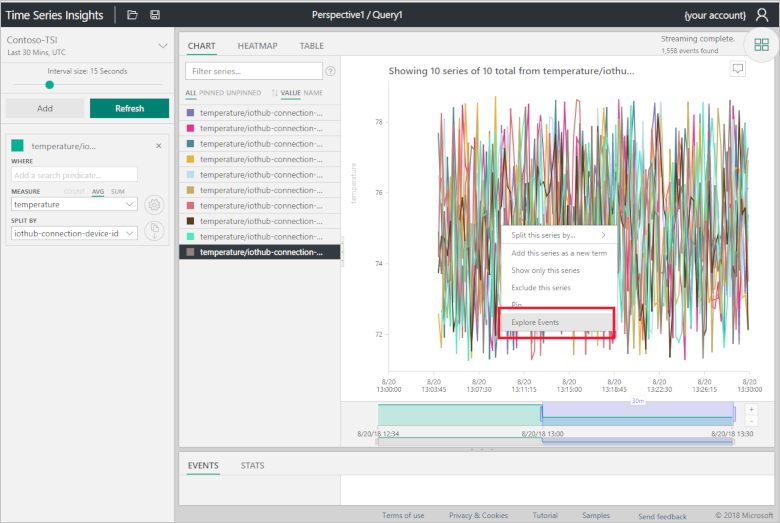780x523 pixels.
Task: Click Perspective1 / Query1 title
Action: pyautogui.click(x=357, y=15)
